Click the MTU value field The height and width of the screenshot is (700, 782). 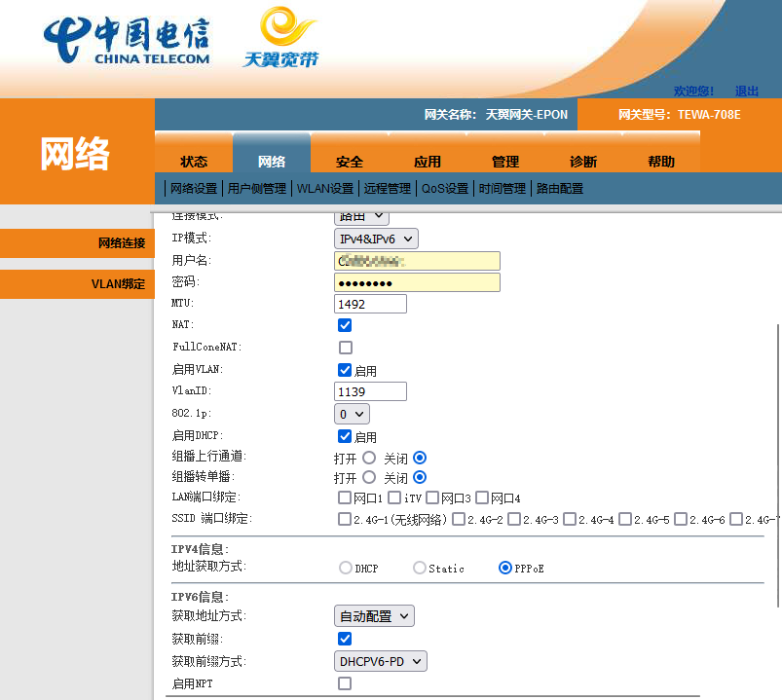(x=370, y=304)
